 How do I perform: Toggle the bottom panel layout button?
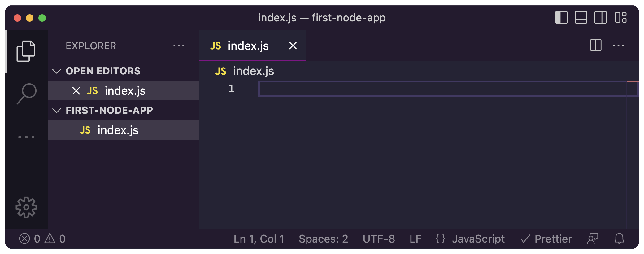(581, 17)
